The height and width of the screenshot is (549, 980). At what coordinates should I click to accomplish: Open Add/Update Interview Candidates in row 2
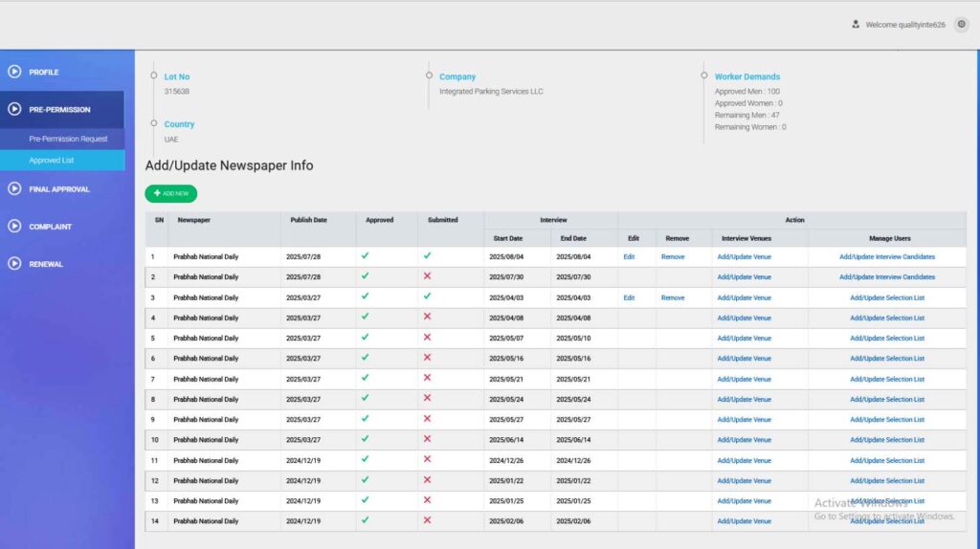(x=886, y=277)
